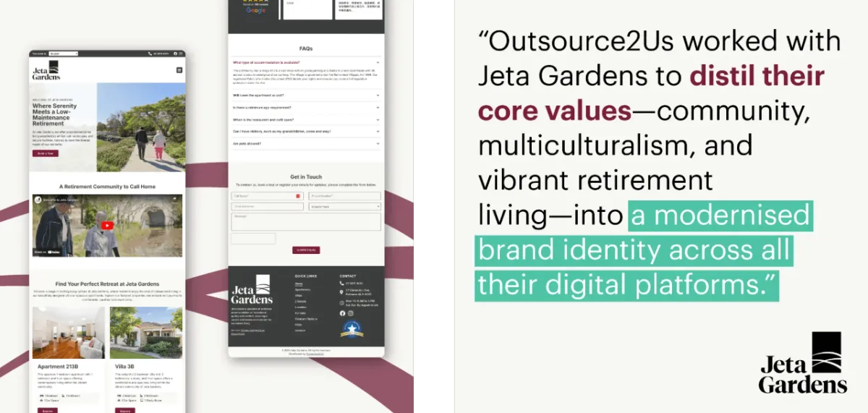Click the Apartments link in footer Quick Links

pyautogui.click(x=302, y=289)
